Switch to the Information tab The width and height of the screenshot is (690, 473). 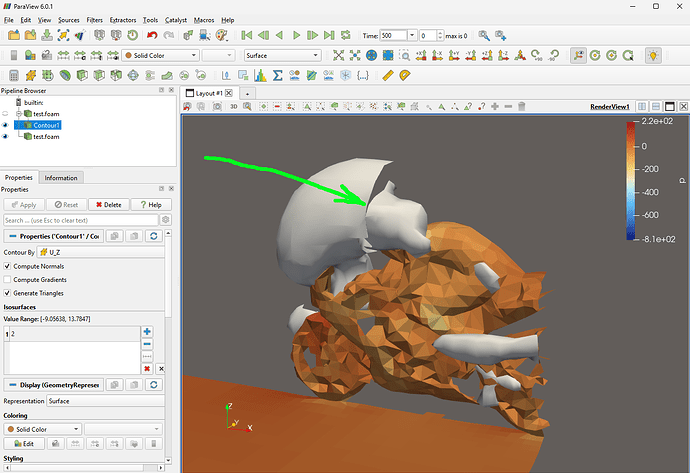click(61, 178)
